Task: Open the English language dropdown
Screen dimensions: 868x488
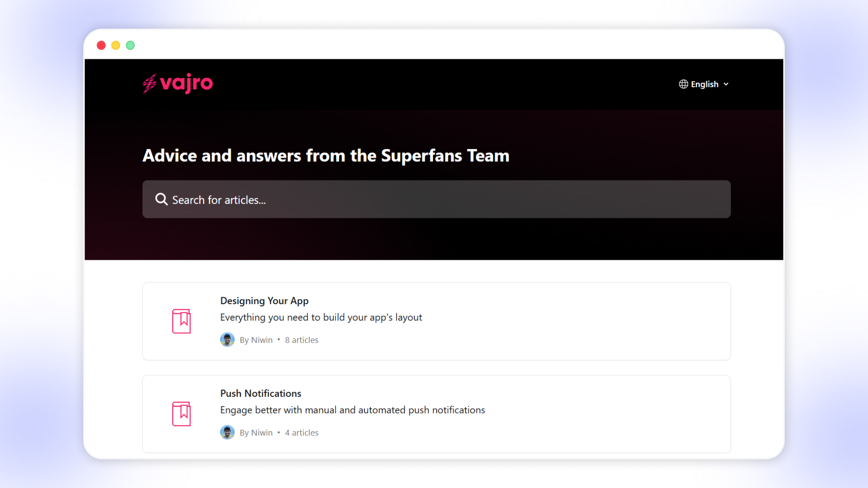Action: pyautogui.click(x=704, y=84)
